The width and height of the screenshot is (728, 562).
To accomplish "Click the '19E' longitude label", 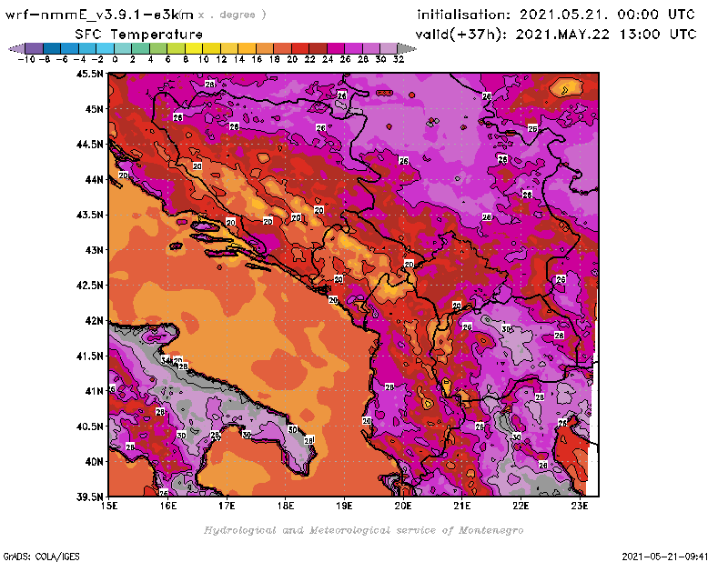I will 344,506.
